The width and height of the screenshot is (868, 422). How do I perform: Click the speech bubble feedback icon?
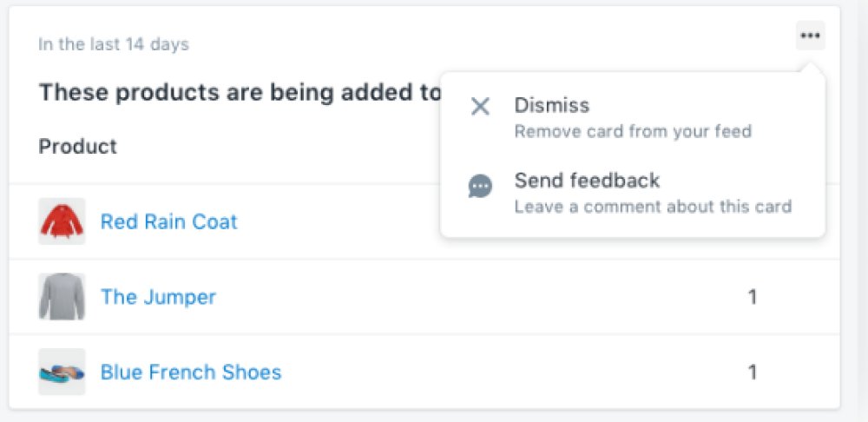[480, 187]
